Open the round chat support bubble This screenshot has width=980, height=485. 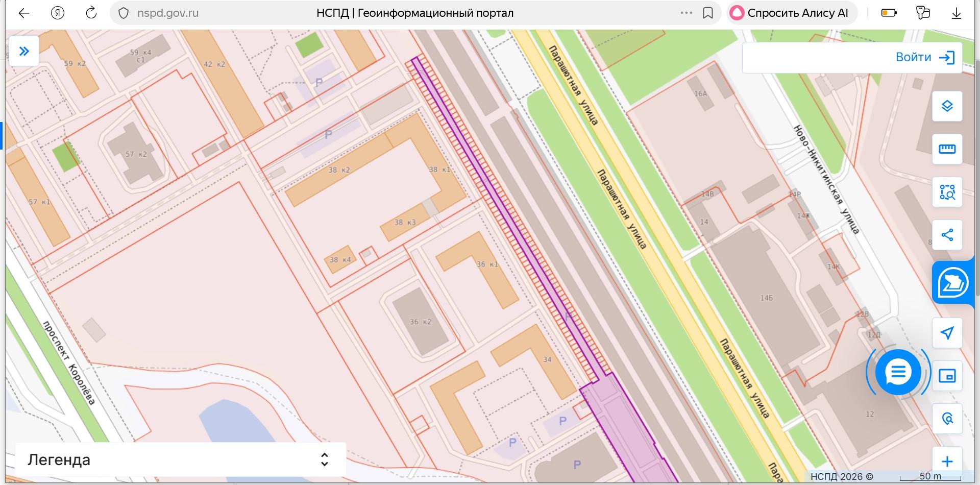pos(898,373)
